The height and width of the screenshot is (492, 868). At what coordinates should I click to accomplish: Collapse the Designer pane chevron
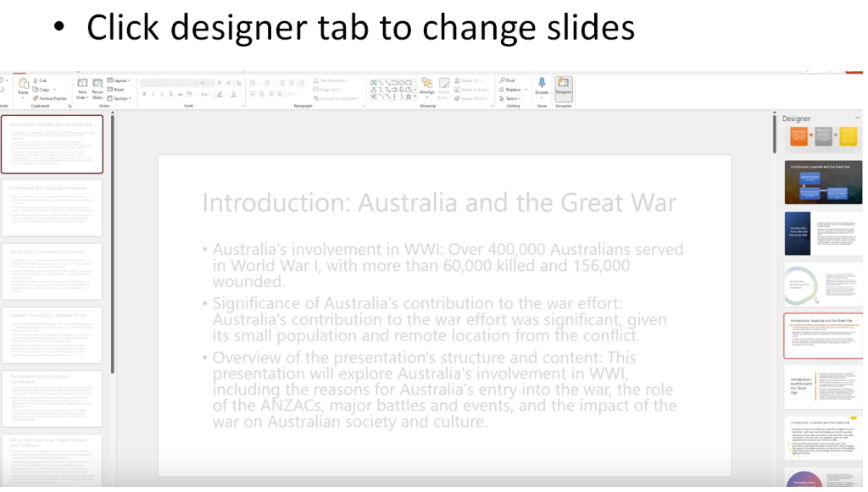point(858,118)
